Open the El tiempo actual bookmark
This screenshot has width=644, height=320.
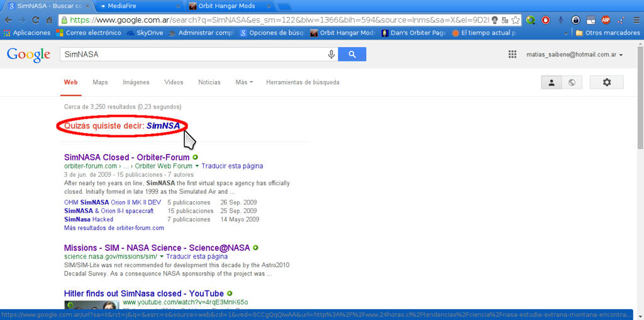484,33
